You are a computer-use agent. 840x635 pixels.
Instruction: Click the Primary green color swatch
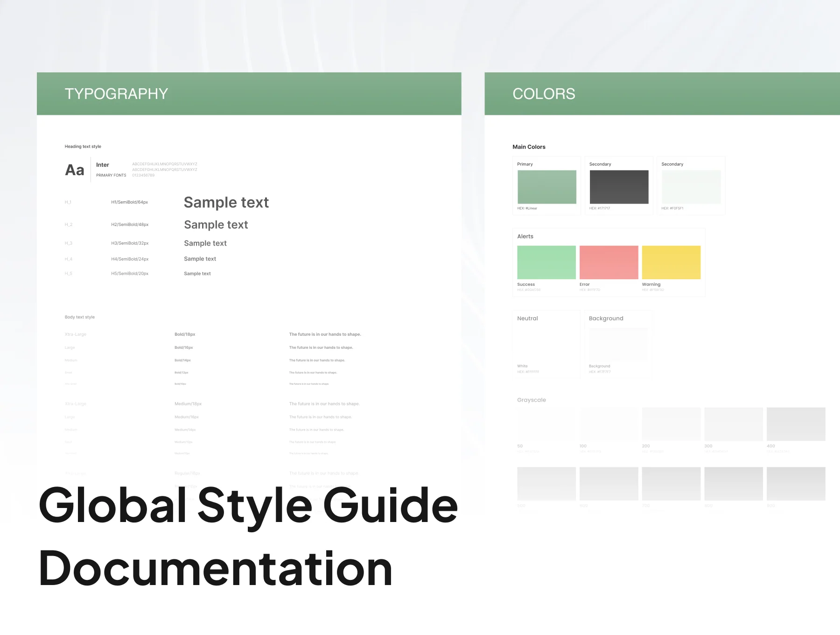546,187
